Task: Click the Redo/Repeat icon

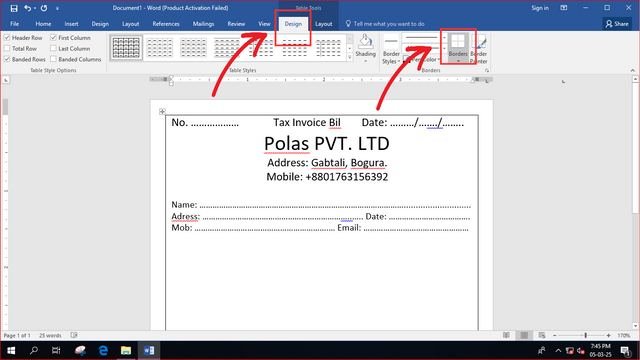Action: coord(44,8)
